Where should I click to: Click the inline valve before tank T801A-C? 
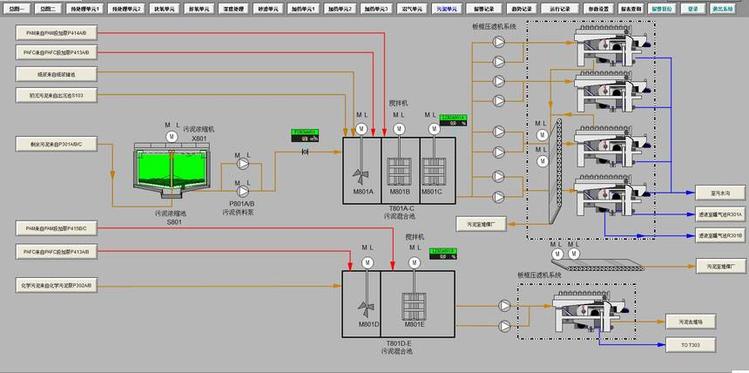point(304,152)
